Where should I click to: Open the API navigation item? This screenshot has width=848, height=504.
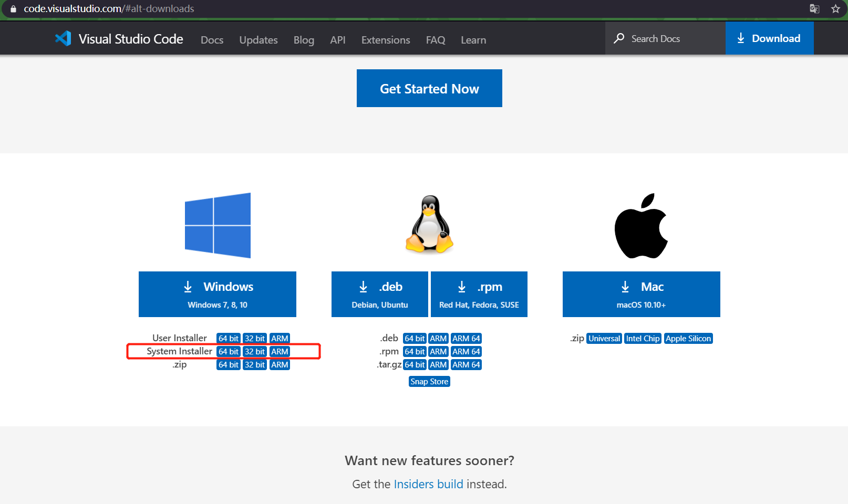[x=338, y=40]
